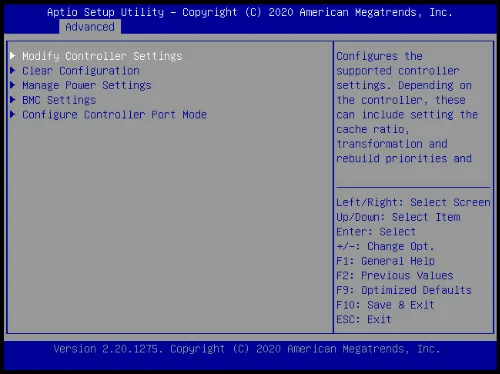Click the F9: Optimized Defaults hint
The width and height of the screenshot is (500, 374).
pyautogui.click(x=404, y=290)
